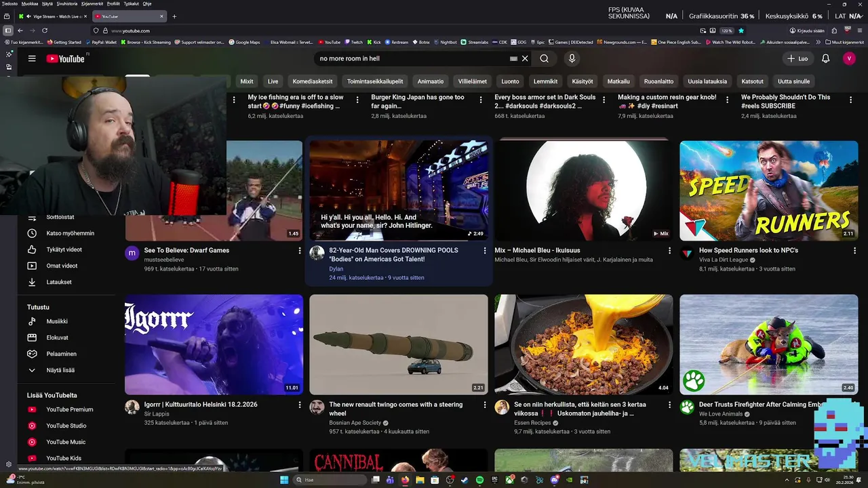Open YouTube notifications bell
The height and width of the screenshot is (488, 868).
(825, 58)
